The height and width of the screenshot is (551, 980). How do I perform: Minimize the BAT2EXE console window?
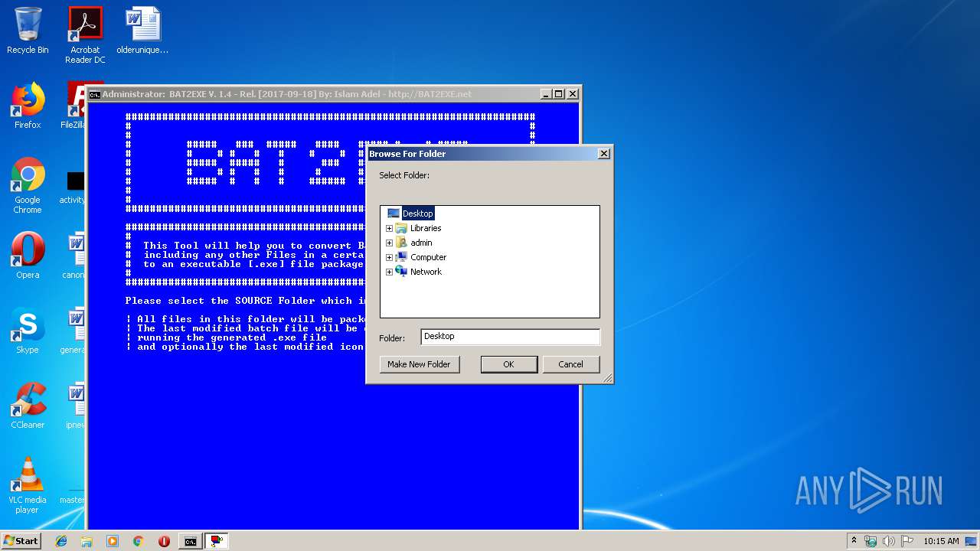(x=546, y=94)
